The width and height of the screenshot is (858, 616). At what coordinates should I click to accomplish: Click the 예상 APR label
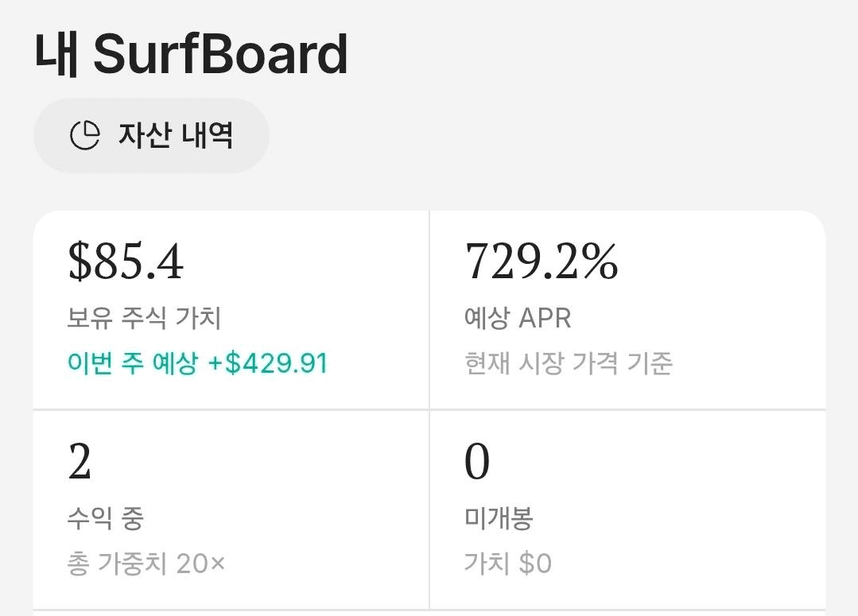(x=518, y=318)
